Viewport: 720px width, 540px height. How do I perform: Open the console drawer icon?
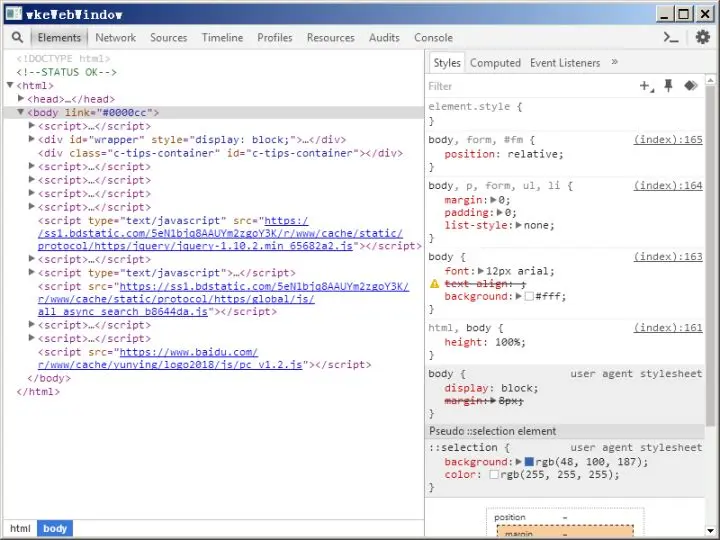[x=671, y=37]
